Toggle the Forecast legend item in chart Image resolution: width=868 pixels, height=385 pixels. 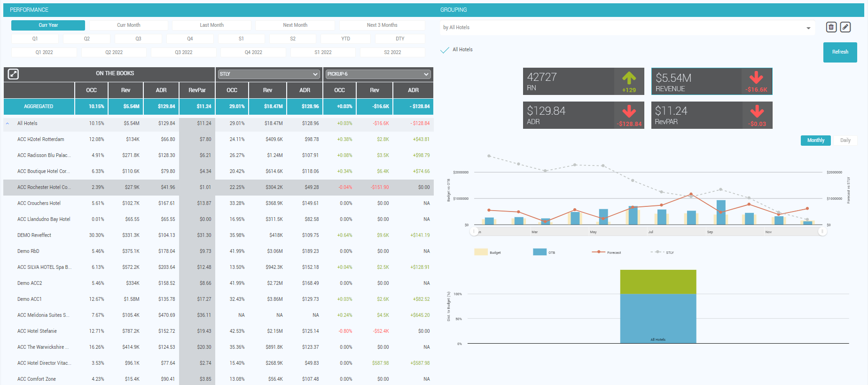606,252
